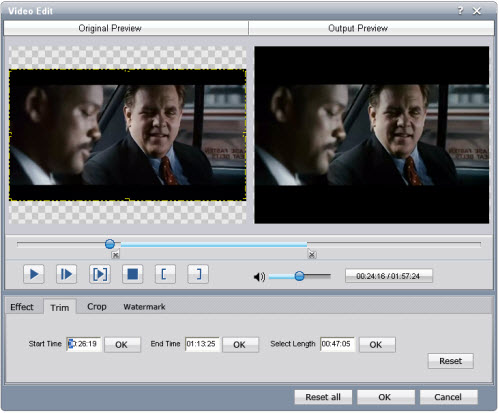Open the Crop tab
The height and width of the screenshot is (413, 500).
[97, 307]
